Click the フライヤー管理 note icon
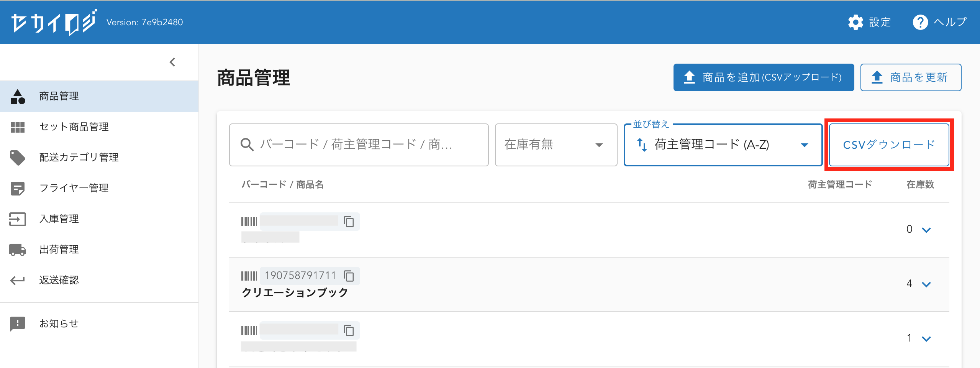This screenshot has width=980, height=368. pyautogui.click(x=18, y=188)
